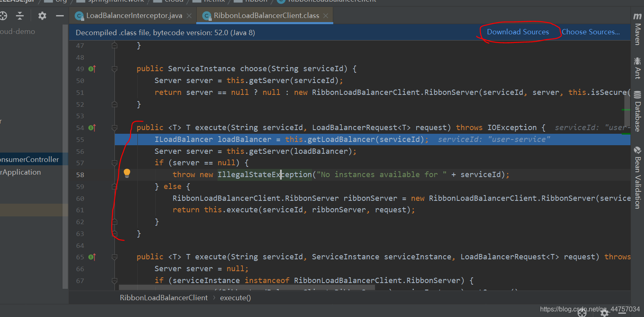Click the implements gutter icon on line 65
644x317 pixels.
coord(92,257)
